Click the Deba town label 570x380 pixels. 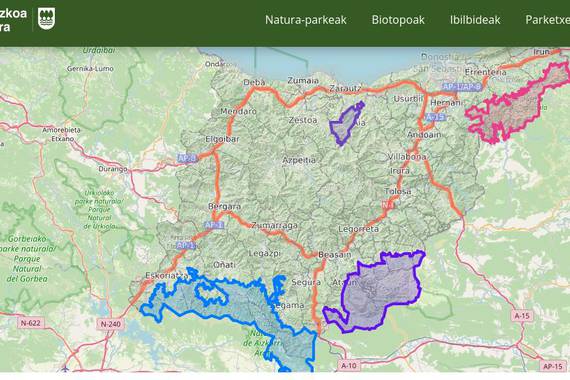[254, 83]
